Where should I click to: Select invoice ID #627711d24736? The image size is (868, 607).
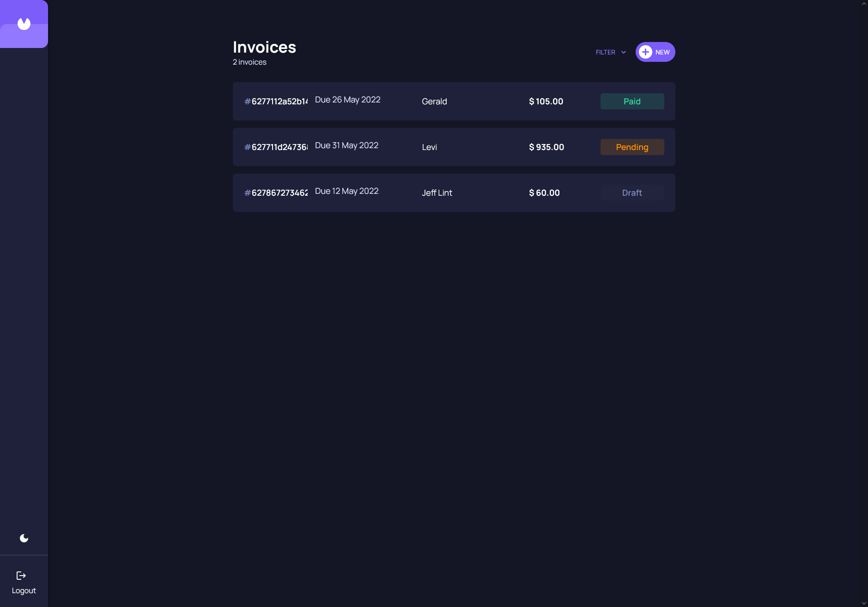click(276, 147)
